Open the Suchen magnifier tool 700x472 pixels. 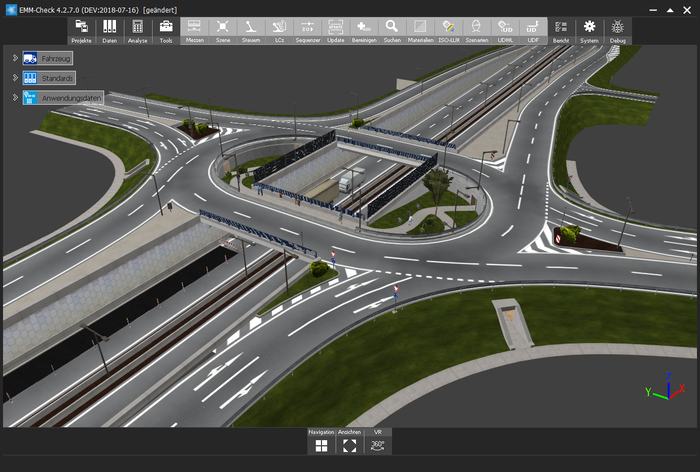(392, 29)
